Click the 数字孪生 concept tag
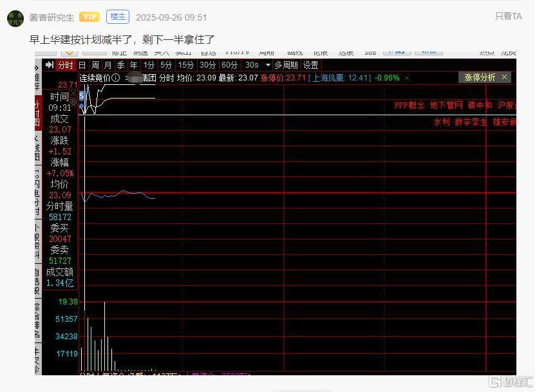This screenshot has height=392, width=537. 471,122
